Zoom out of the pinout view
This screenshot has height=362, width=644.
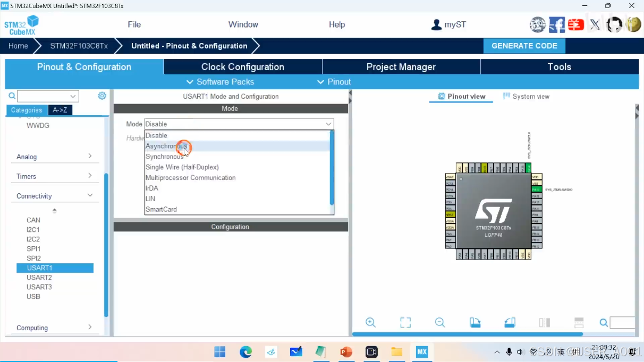[x=440, y=322]
